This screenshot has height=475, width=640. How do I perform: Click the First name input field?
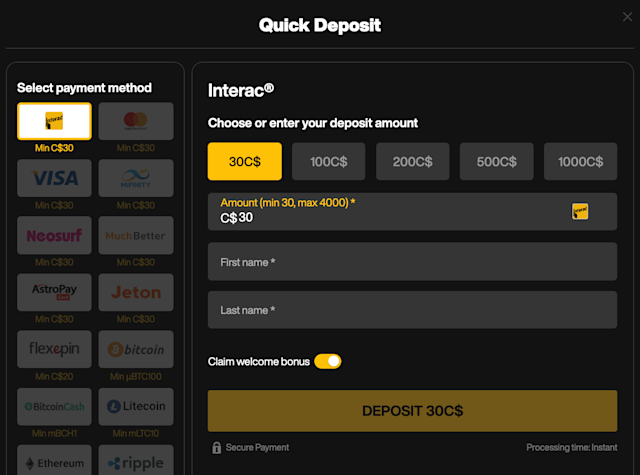click(x=412, y=262)
